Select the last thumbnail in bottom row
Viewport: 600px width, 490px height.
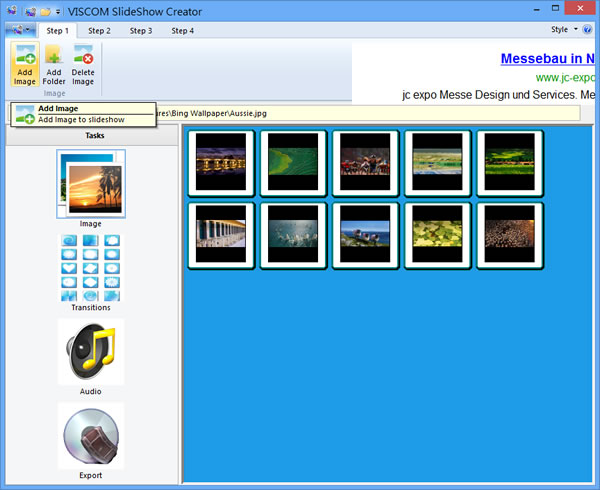click(509, 235)
